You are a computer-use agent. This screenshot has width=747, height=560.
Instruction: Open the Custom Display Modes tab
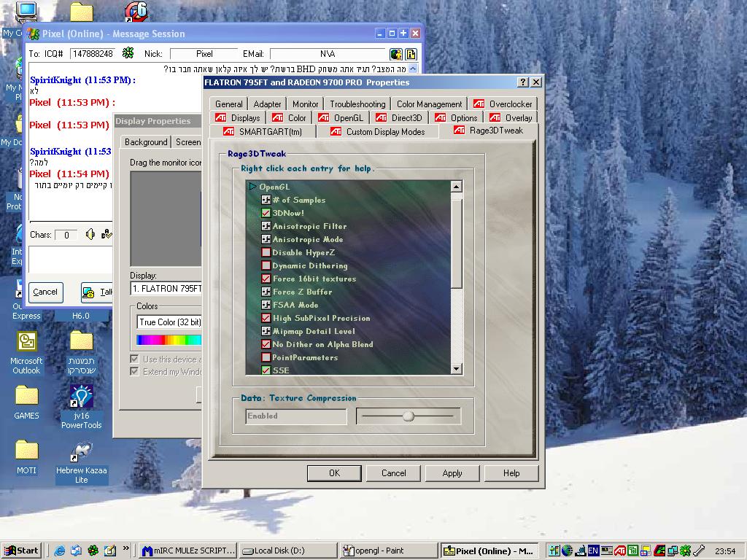click(x=377, y=131)
